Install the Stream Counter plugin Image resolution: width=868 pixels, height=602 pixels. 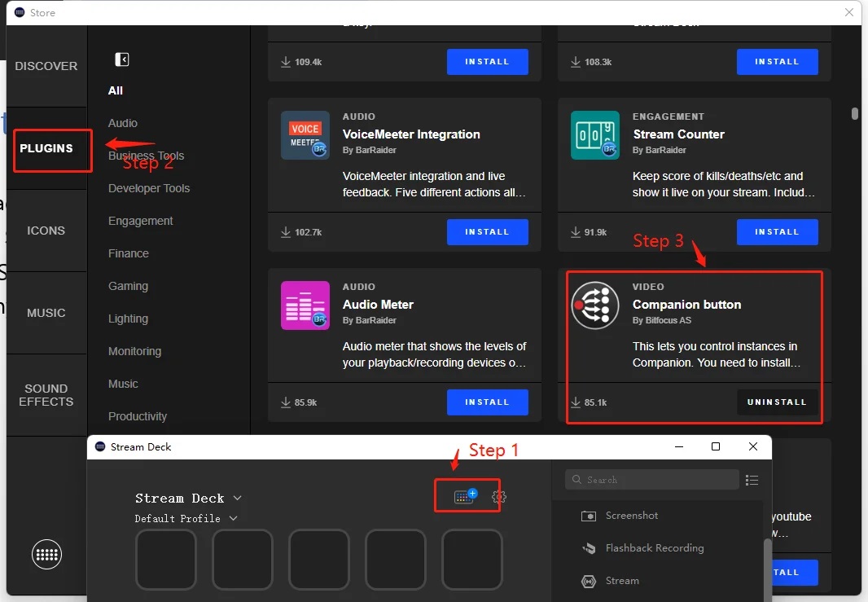point(778,232)
